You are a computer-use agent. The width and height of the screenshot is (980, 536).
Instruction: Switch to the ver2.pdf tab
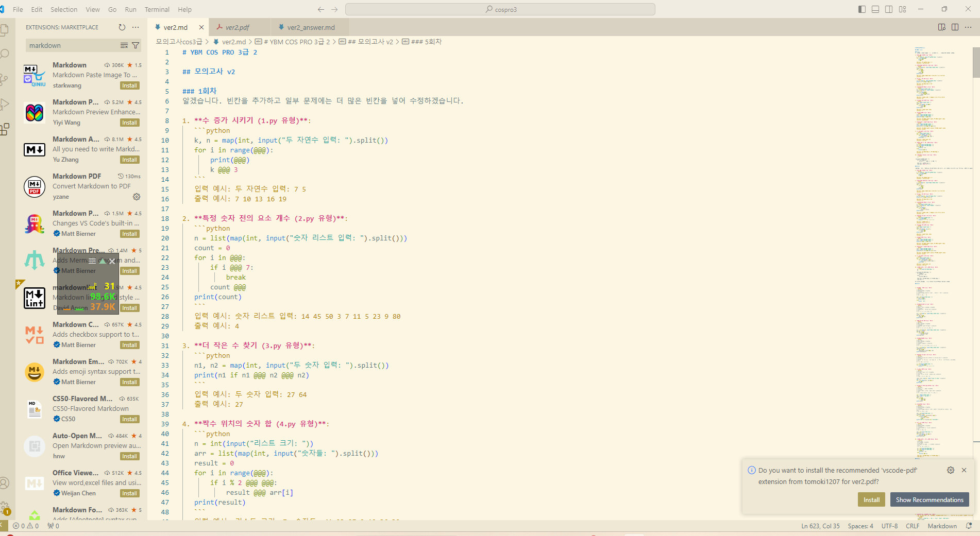(x=238, y=27)
